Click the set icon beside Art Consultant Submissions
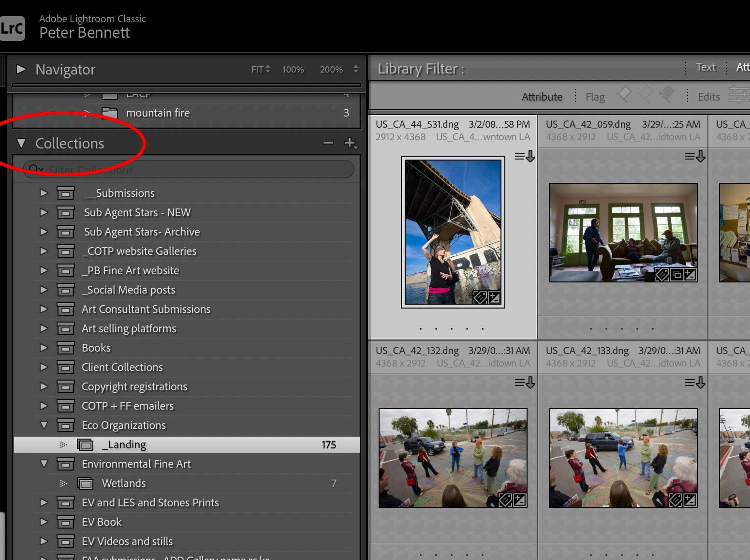Image resolution: width=750 pixels, height=560 pixels. click(66, 309)
